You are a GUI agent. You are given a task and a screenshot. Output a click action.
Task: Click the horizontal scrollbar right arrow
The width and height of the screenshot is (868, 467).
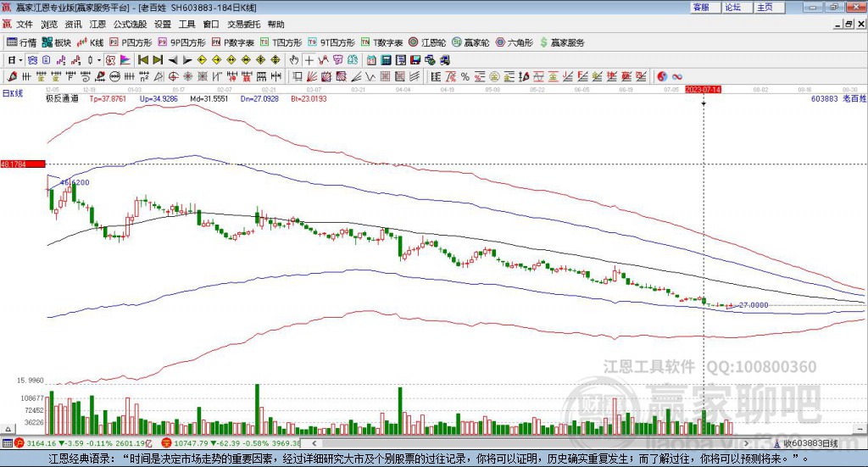pyautogui.click(x=746, y=443)
